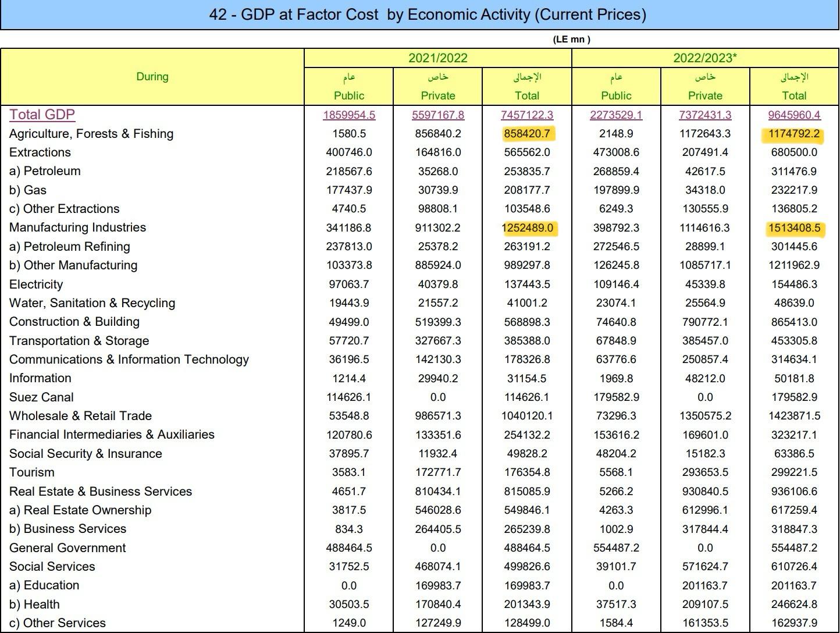Open the Total GDP link
The image size is (840, 633).
(42, 115)
